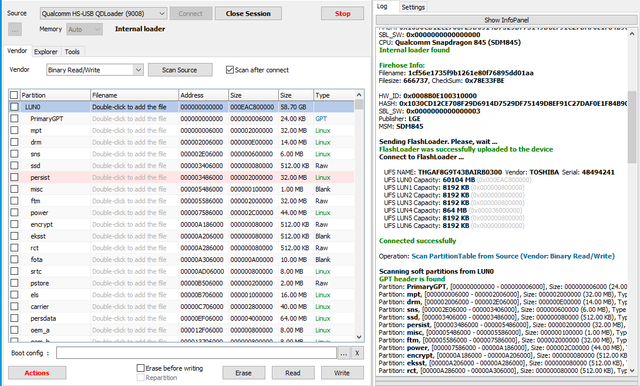Check the drm partition checkbox

click(x=14, y=142)
